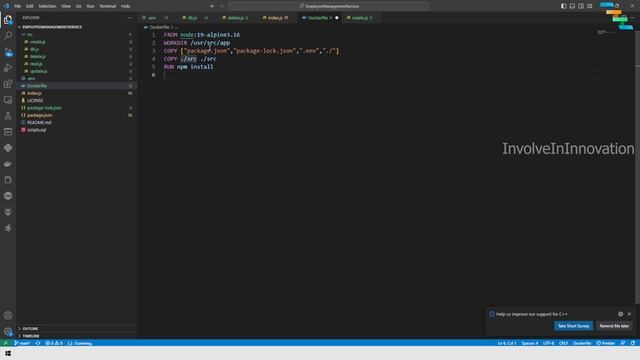Screen dimensions: 640x360
Task: Click Take Short Survey button
Action: coord(573,326)
